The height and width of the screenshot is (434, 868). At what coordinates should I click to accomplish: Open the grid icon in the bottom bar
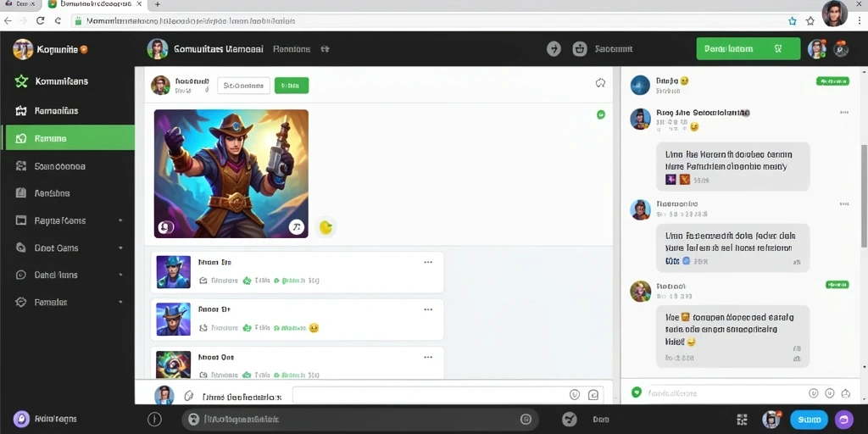click(x=743, y=419)
